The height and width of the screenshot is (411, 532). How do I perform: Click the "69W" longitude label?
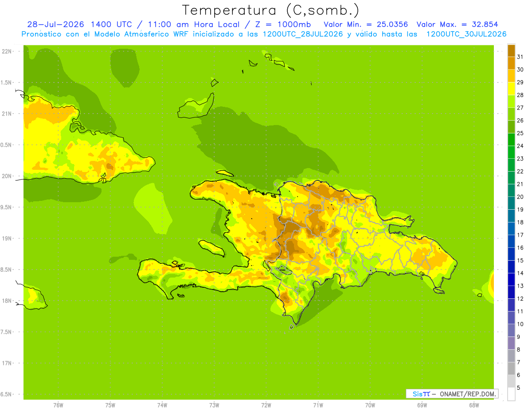click(x=422, y=405)
